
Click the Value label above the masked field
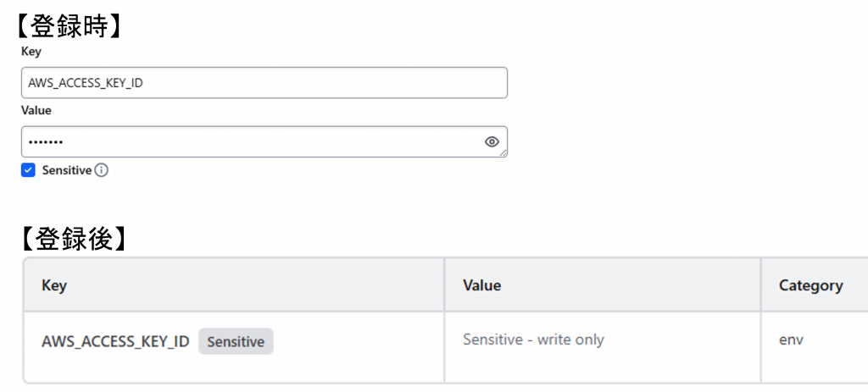[36, 110]
